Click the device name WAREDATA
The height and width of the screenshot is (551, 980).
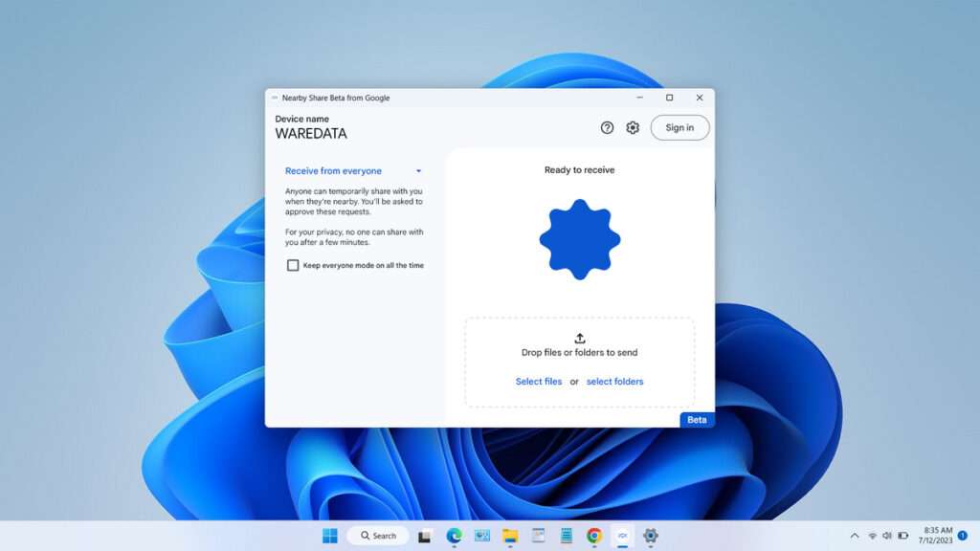point(311,134)
